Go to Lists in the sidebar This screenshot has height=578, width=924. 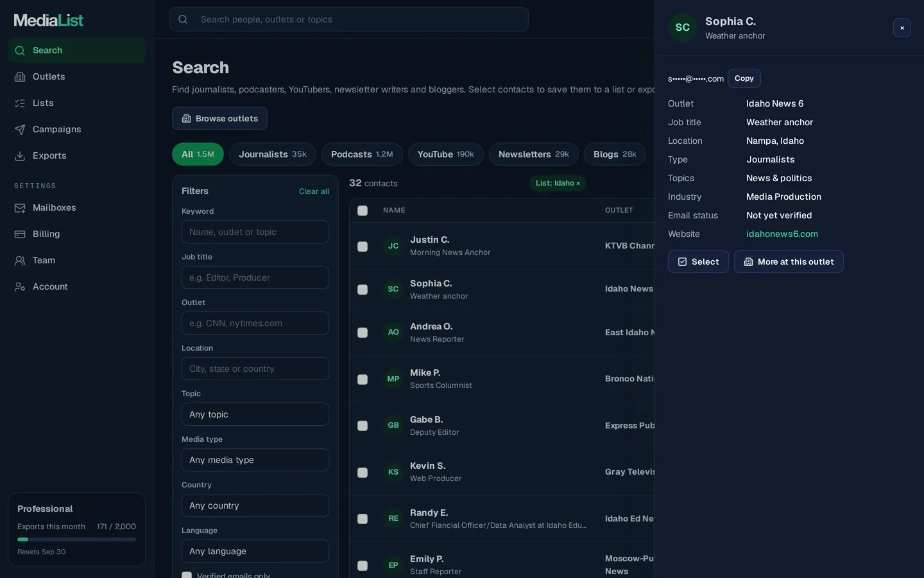[x=76, y=103]
